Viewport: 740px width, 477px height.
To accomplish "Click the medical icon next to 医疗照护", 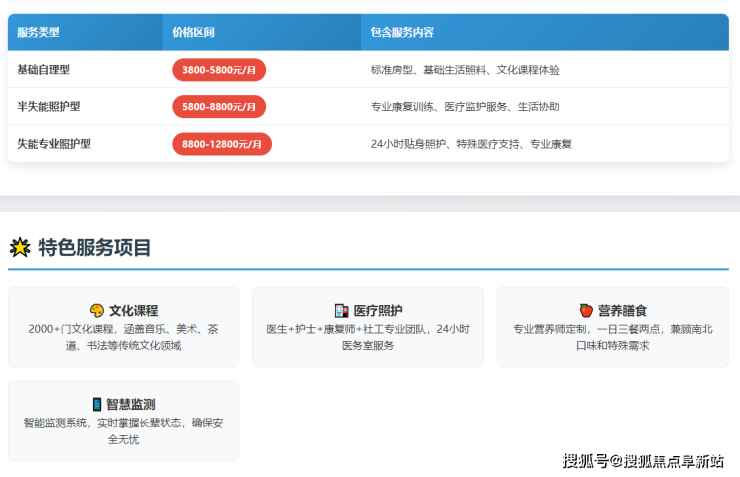I will click(x=341, y=311).
